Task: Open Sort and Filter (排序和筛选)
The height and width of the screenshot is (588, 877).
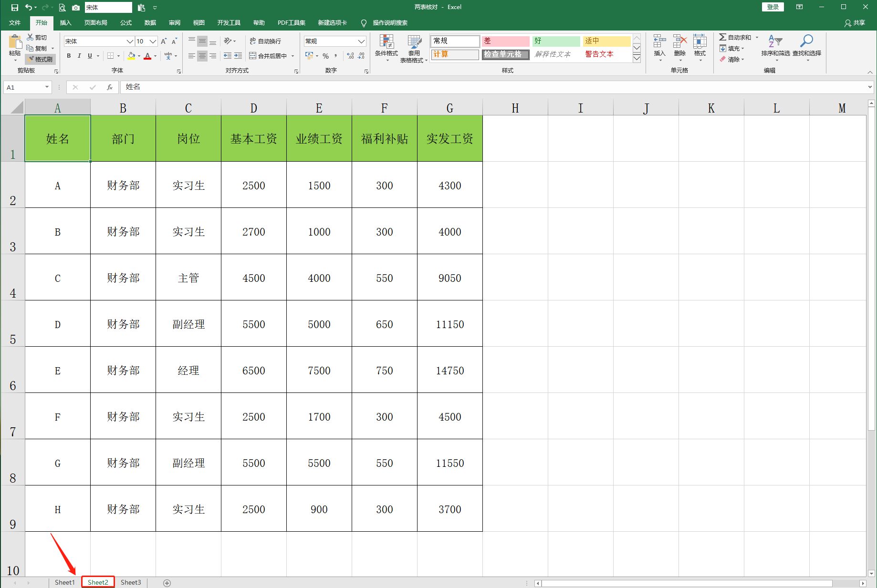Action: click(775, 47)
